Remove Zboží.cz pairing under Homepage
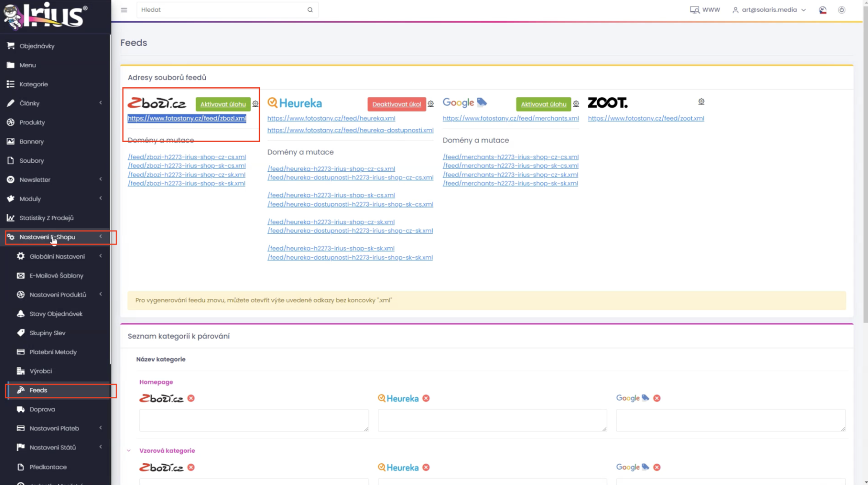The image size is (868, 485). [191, 398]
